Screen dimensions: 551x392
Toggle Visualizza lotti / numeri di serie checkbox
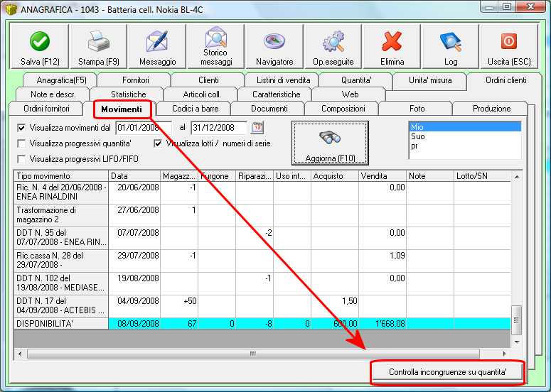point(158,143)
